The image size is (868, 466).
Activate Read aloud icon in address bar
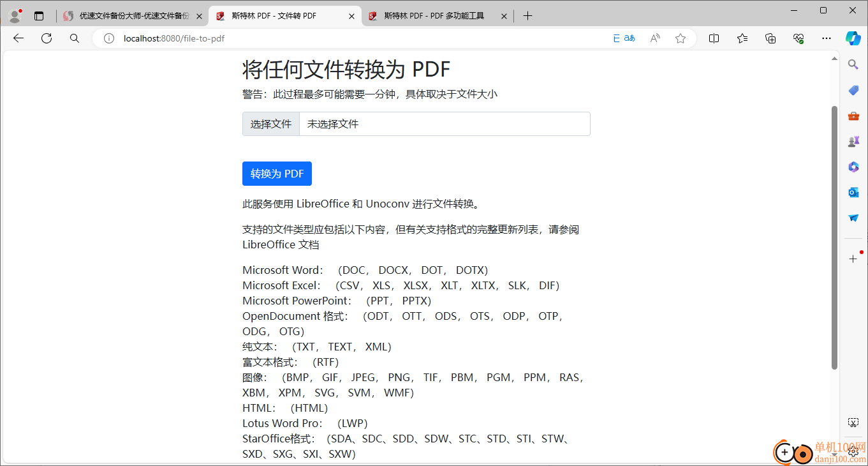[655, 38]
